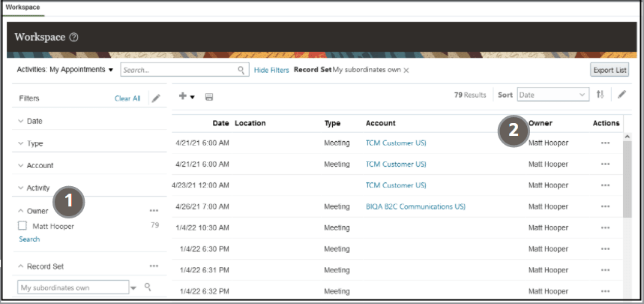Expand the Account filter section
Image resolution: width=644 pixels, height=304 pixels.
21,165
